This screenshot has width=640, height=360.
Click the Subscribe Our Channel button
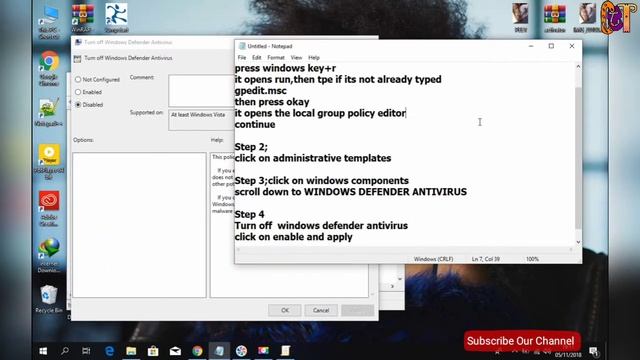[521, 341]
